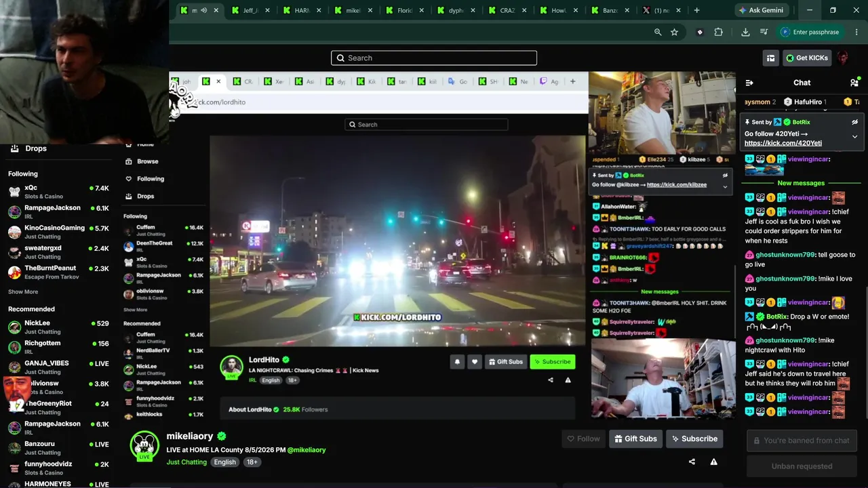Share the mikeliaory stream
The width and height of the screenshot is (868, 488).
pyautogui.click(x=692, y=462)
